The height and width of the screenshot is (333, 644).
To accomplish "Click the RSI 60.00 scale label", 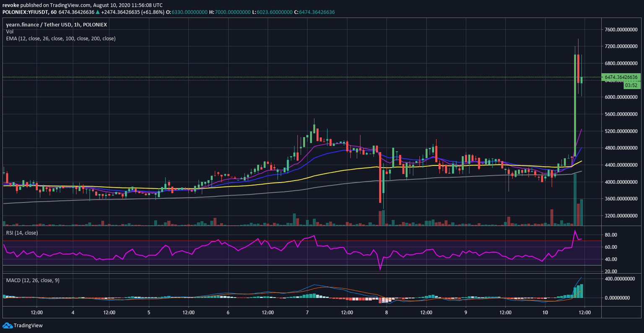I will pyautogui.click(x=611, y=247).
